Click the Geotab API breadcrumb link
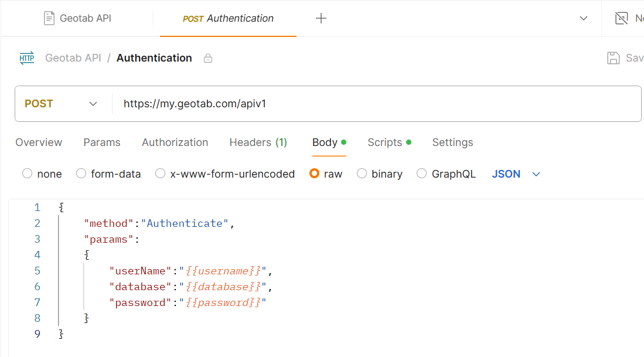The height and width of the screenshot is (357, 644). [x=73, y=57]
